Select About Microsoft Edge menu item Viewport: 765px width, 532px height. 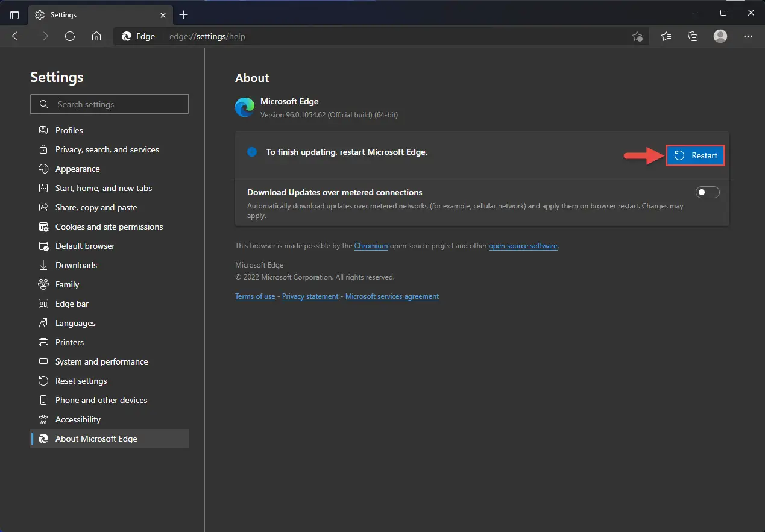tap(110, 439)
